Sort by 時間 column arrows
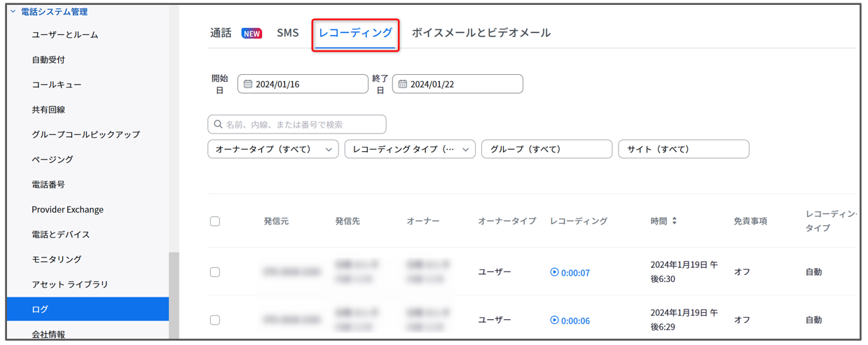868x345 pixels. (x=675, y=221)
